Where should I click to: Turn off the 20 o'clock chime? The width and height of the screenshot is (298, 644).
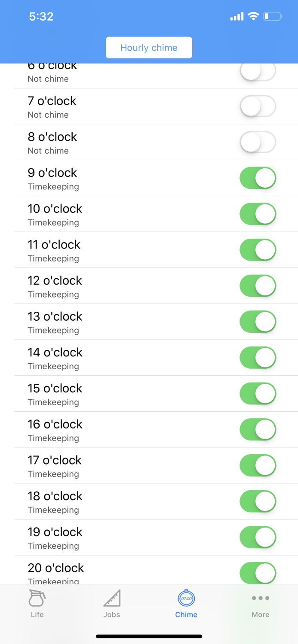[x=257, y=573]
